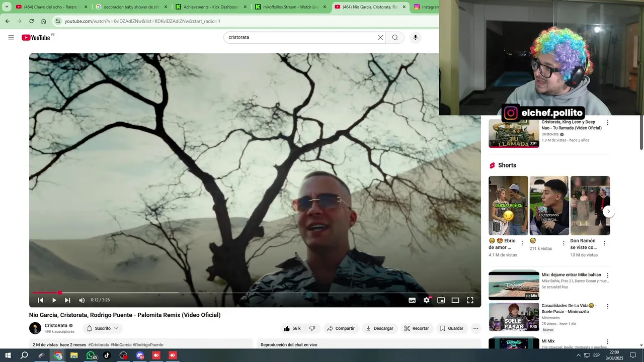The height and width of the screenshot is (362, 644).
Task: Click the CristoRata channel name link
Action: click(56, 325)
